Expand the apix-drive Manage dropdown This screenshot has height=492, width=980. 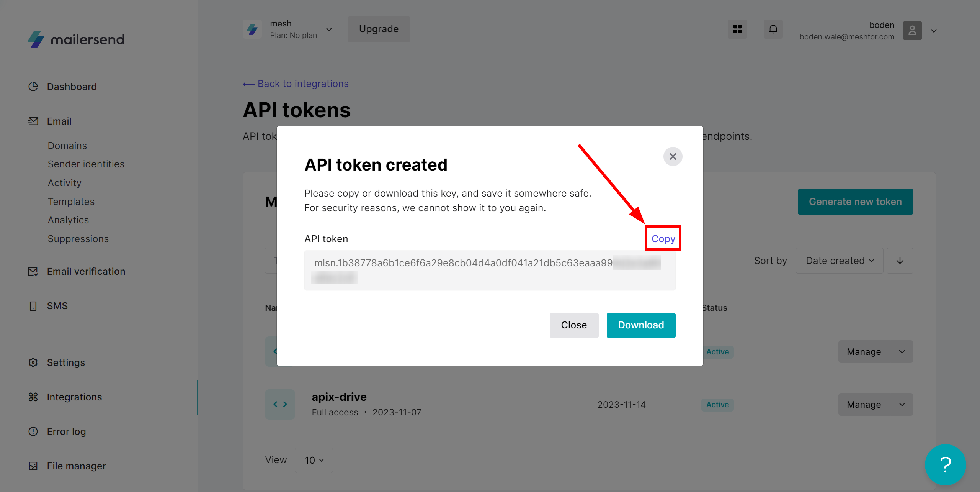pyautogui.click(x=902, y=404)
